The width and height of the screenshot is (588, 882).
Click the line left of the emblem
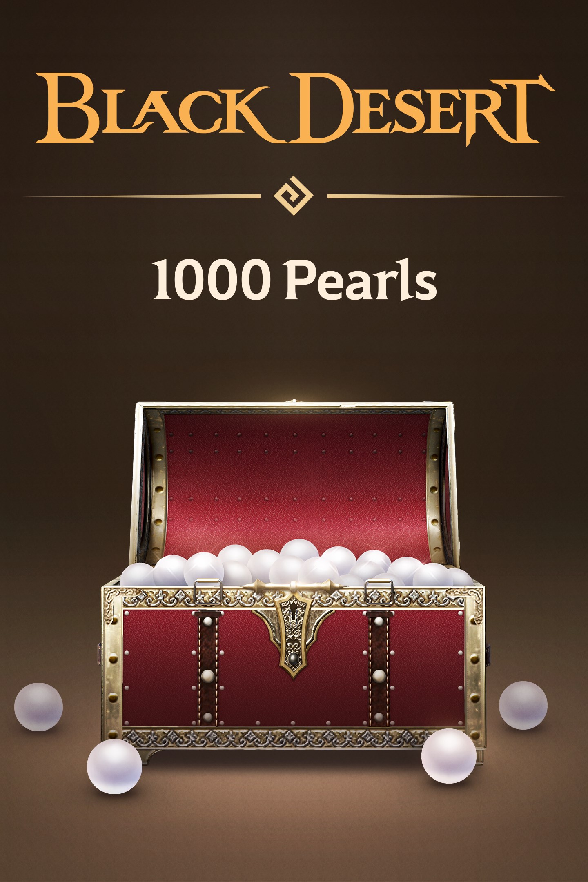(x=142, y=196)
